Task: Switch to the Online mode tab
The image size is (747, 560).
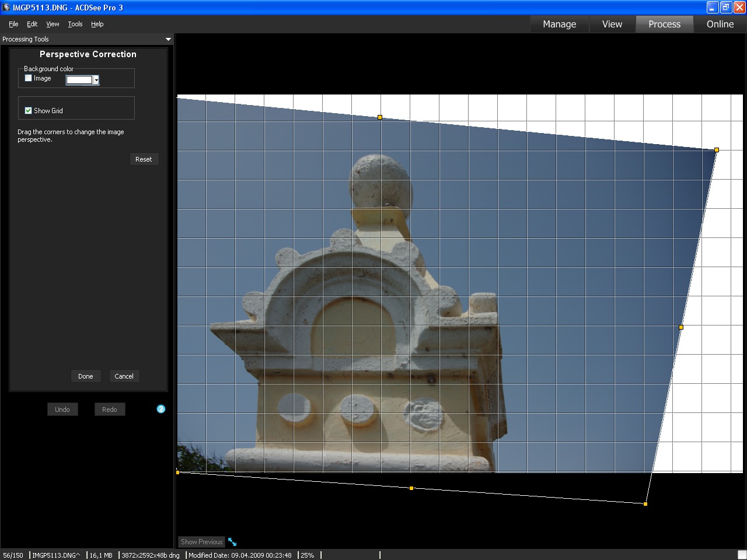Action: (x=720, y=24)
